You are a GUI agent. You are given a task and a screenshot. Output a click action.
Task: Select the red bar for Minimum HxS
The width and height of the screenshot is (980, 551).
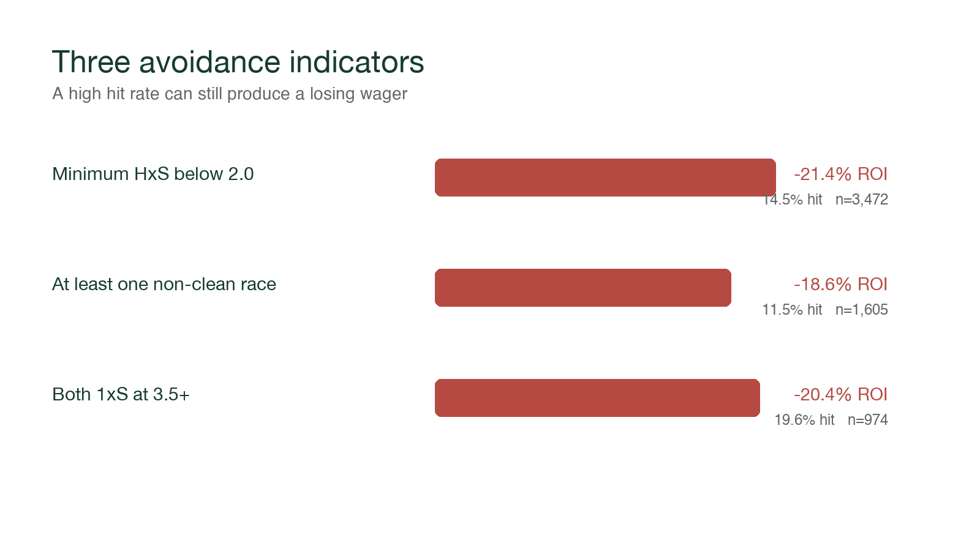[605, 178]
